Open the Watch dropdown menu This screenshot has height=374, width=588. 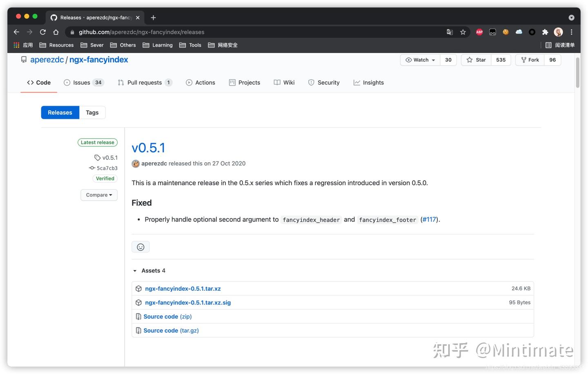[420, 60]
